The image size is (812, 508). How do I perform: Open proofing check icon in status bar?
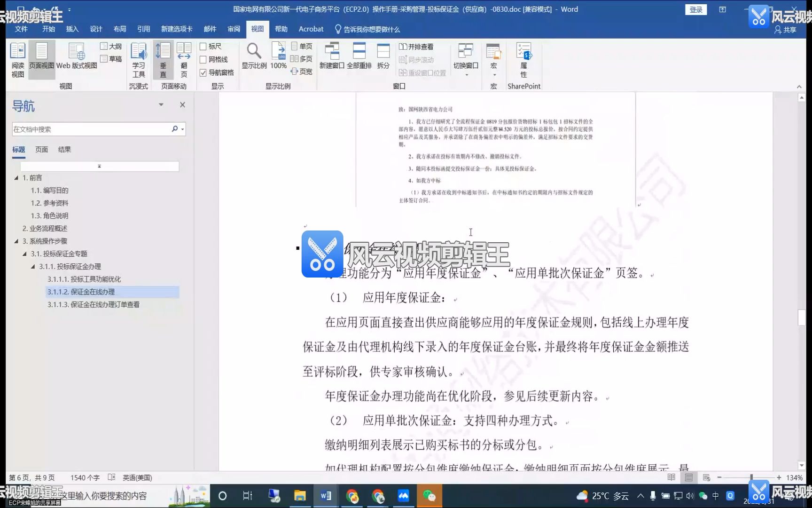click(111, 477)
